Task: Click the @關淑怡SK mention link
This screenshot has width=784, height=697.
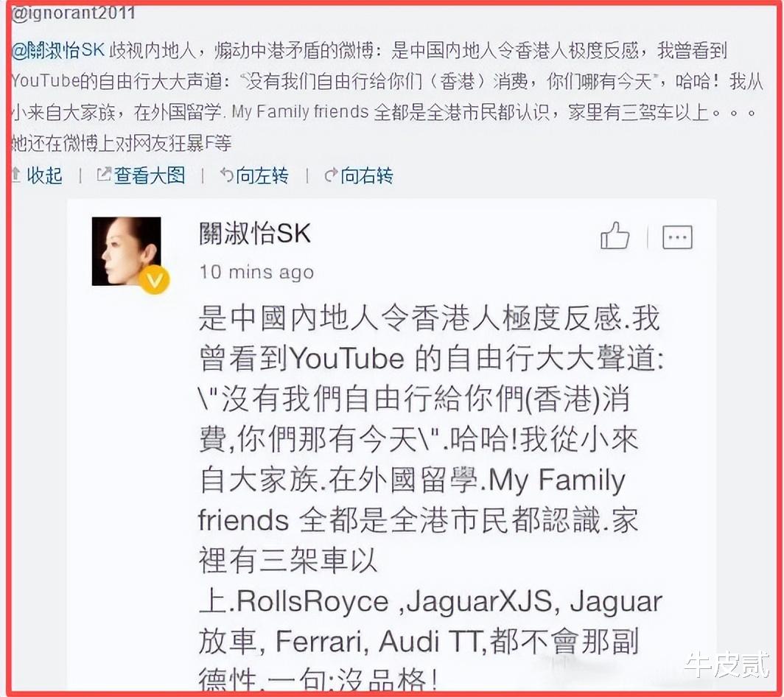Action: [x=59, y=50]
